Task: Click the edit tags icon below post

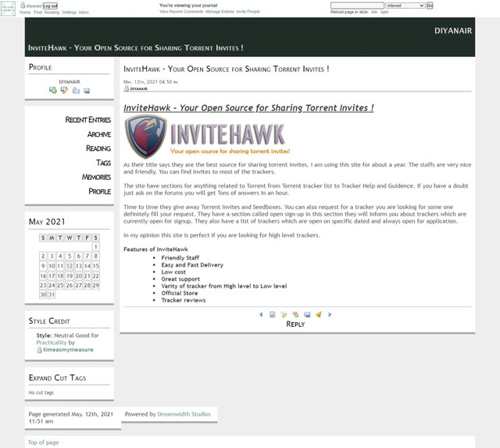Action: point(284,314)
